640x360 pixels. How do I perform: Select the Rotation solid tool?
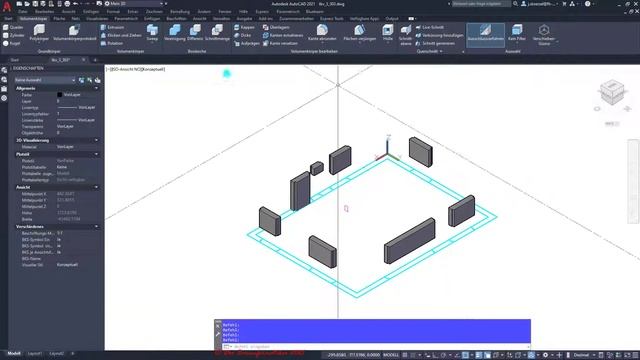pos(111,43)
